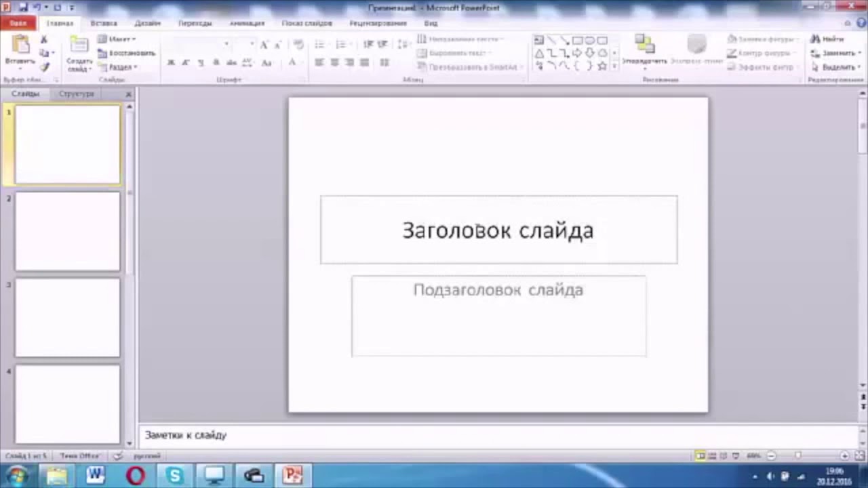868x488 pixels.
Task: Switch to the Insert (Вставка) ribbon tab
Action: pos(103,23)
